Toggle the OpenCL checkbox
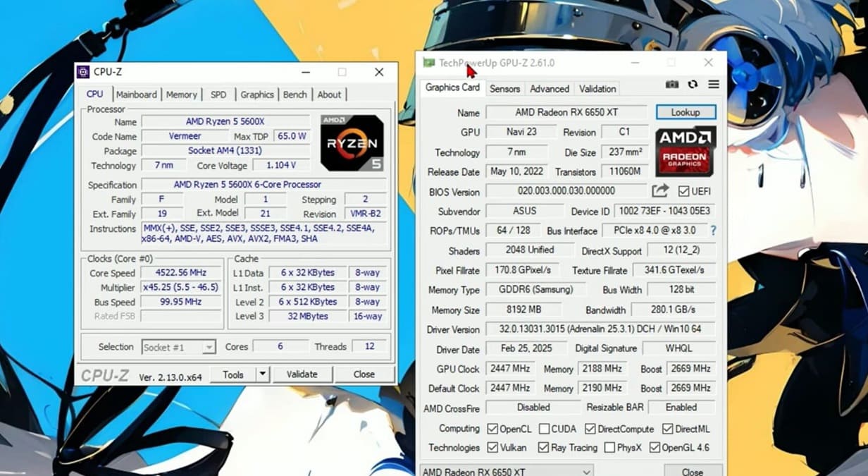Image resolution: width=868 pixels, height=476 pixels. pyautogui.click(x=493, y=429)
